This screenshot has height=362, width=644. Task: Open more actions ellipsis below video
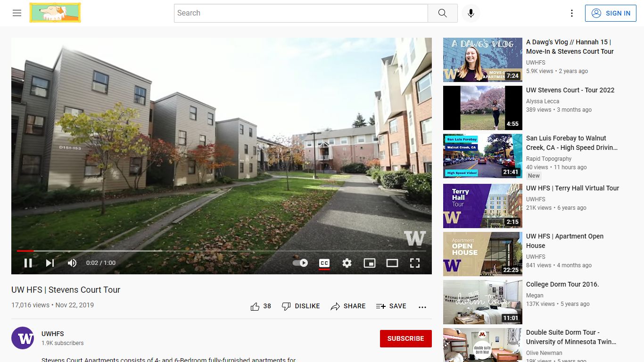point(422,307)
